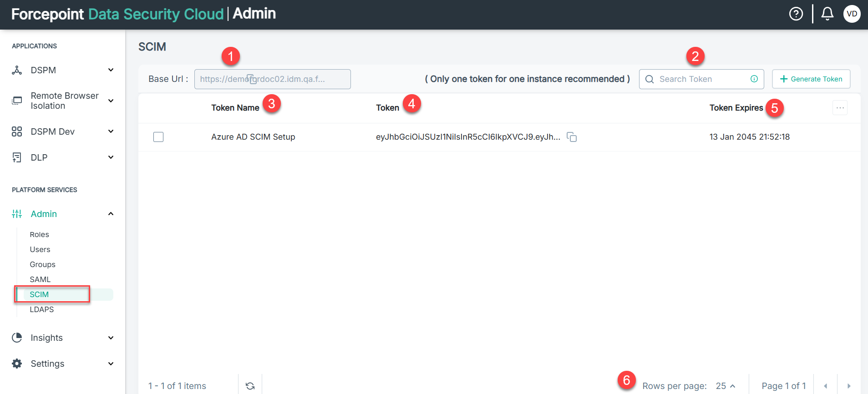Select the Azure AD SCIM Setup checkbox

coord(158,137)
